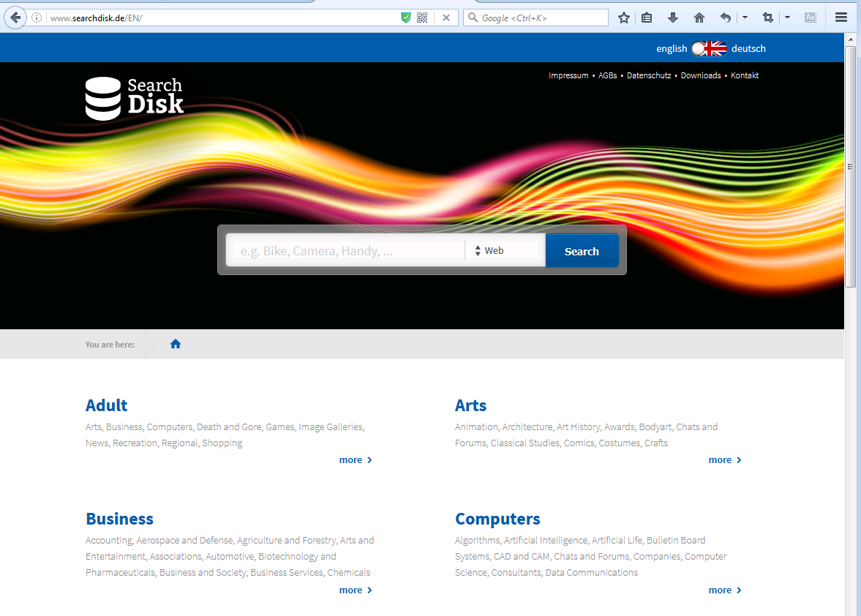This screenshot has height=616, width=861.
Task: Open the Computers category heading
Action: coord(497,519)
